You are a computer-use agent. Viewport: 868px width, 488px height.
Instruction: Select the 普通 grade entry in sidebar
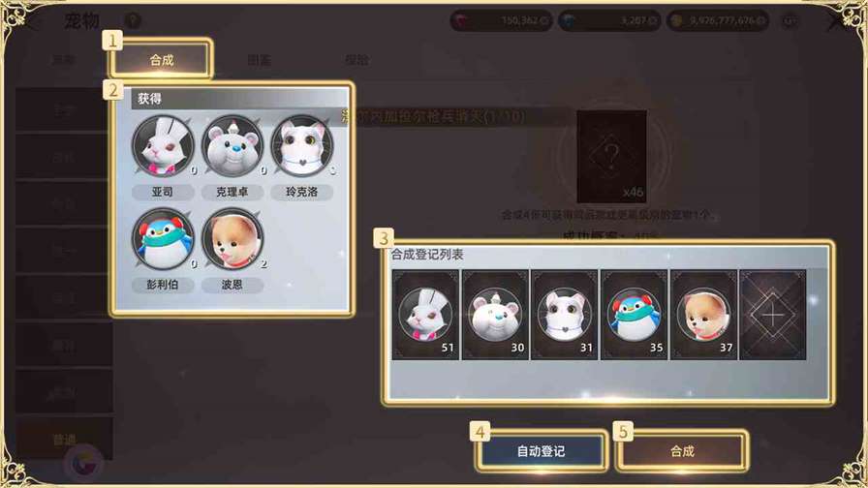tap(64, 440)
